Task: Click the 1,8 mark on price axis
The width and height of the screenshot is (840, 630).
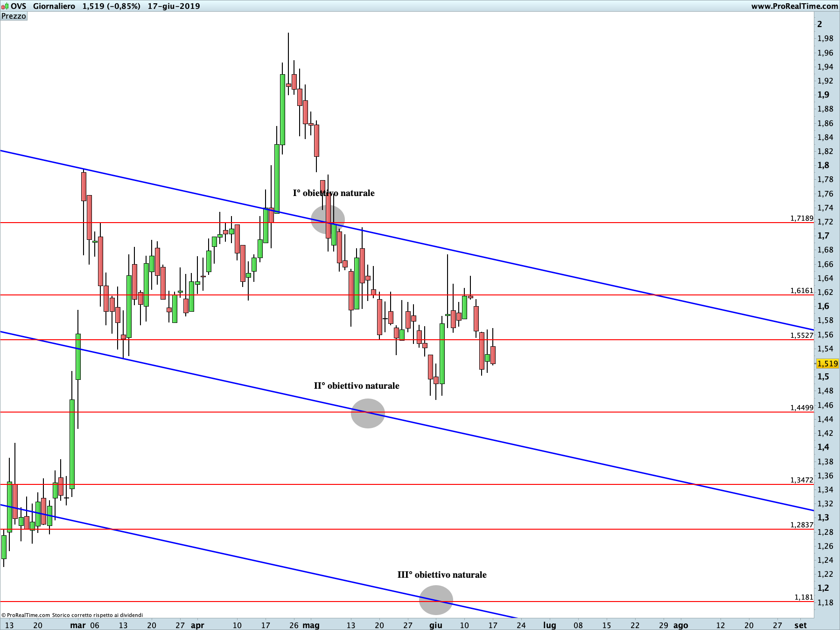Action: click(823, 165)
